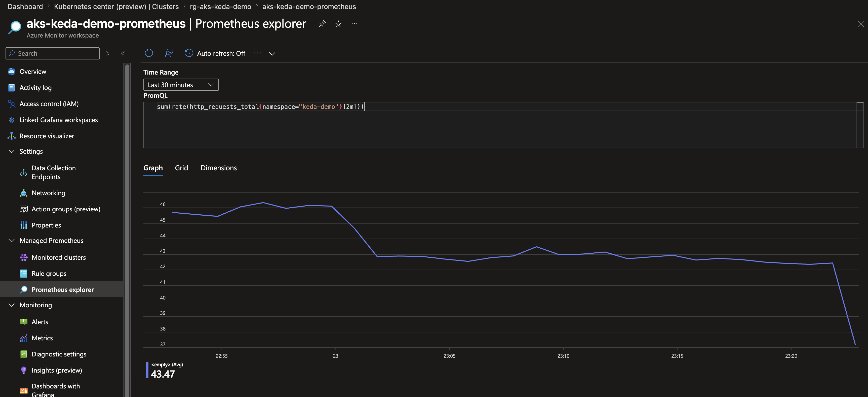Collapse the Monitoring section
Image resolution: width=868 pixels, height=397 pixels.
point(12,305)
